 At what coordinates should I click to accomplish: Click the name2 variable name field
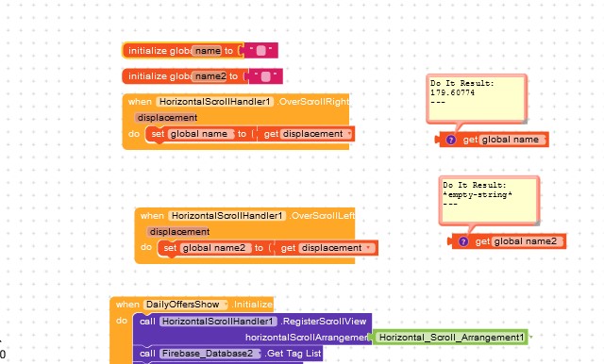point(210,76)
